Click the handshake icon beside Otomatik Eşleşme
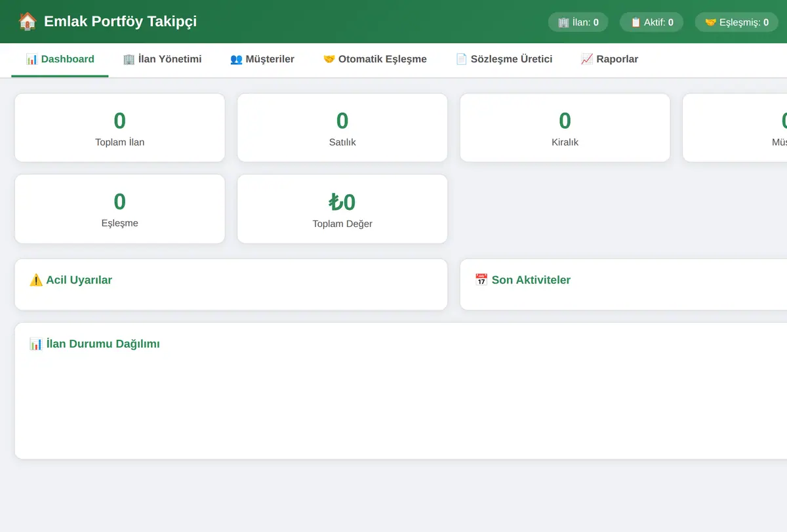Image resolution: width=787 pixels, height=532 pixels. 329,59
